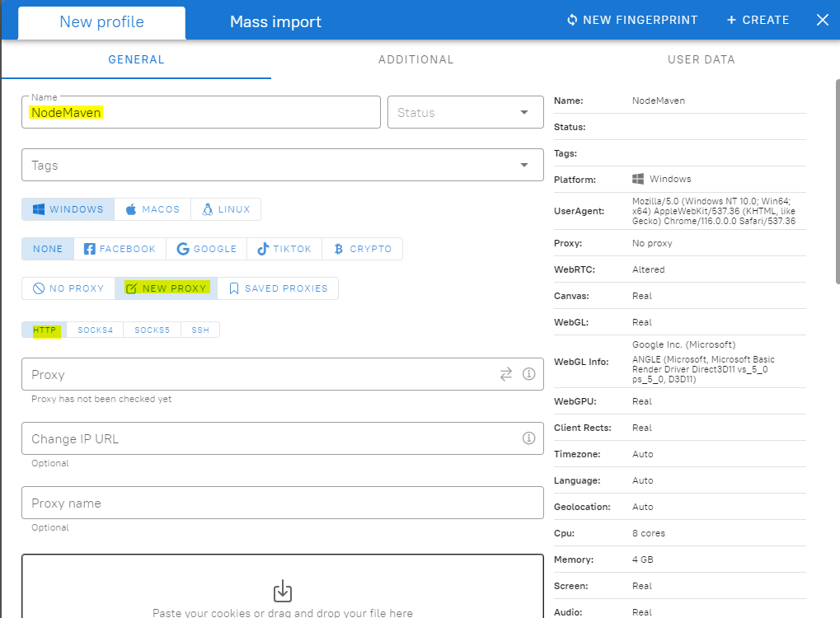Click info icon in Change IP URL field
This screenshot has height=618, width=840.
(x=529, y=438)
